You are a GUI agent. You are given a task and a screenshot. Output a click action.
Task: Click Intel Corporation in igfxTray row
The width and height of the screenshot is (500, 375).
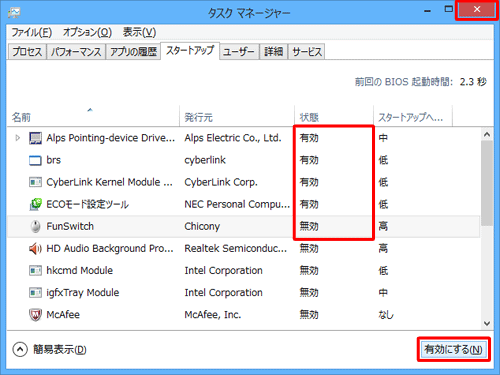coord(224,293)
